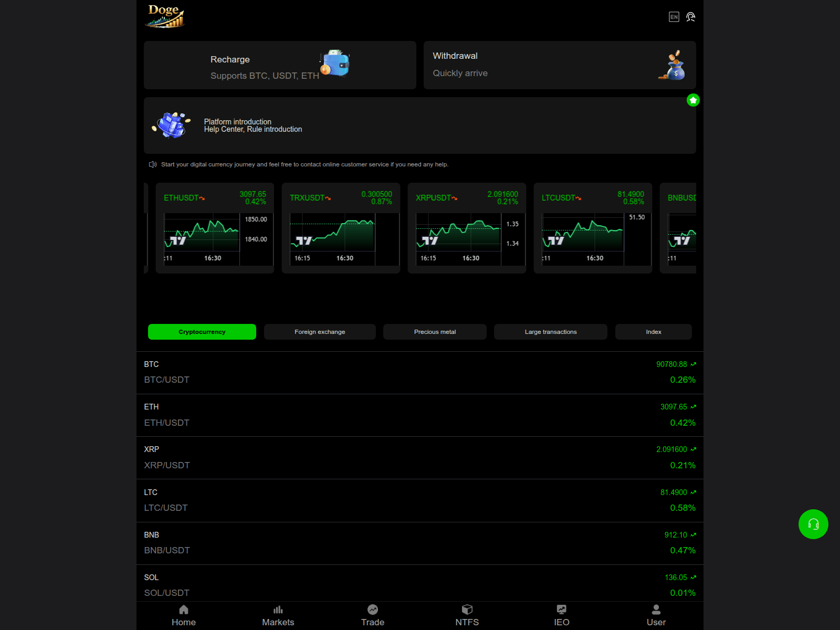
Task: Click the BTC 0.26% change value
Action: 682,380
